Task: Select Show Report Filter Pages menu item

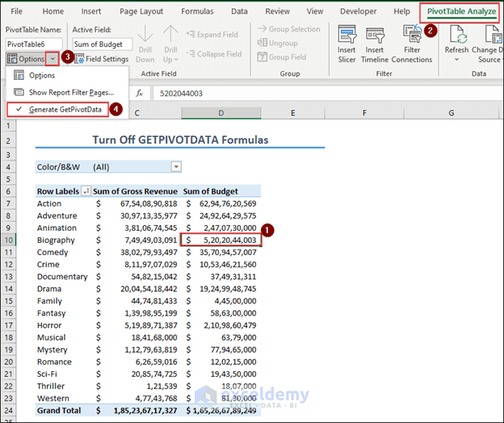Action: point(71,92)
